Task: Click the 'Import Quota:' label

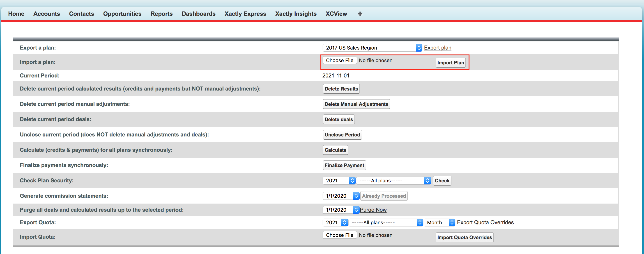Action: tap(37, 237)
